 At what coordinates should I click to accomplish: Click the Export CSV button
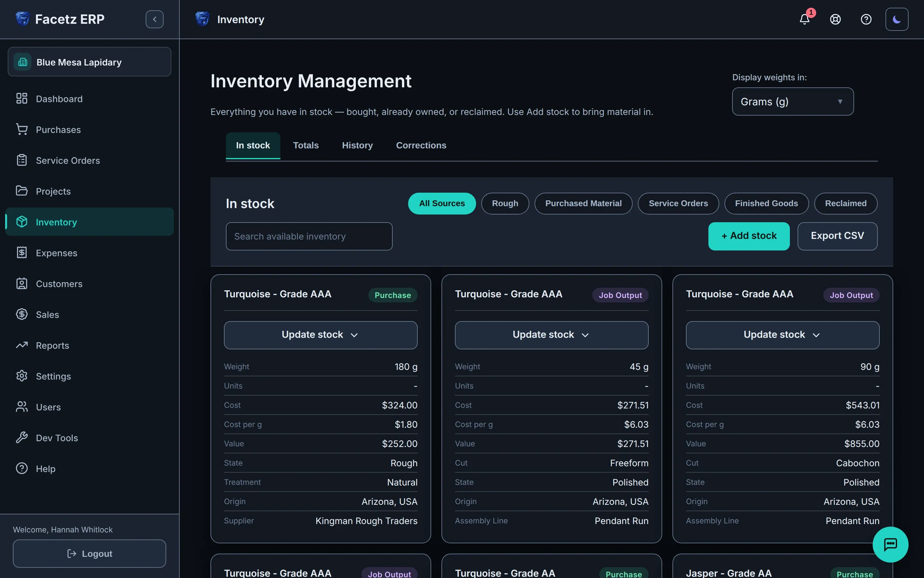click(837, 236)
